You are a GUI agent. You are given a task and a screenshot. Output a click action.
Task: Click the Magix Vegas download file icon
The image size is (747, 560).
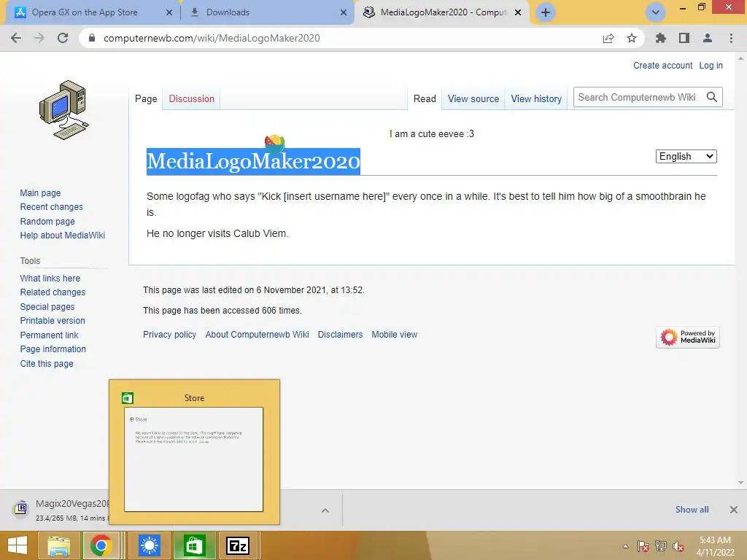(x=21, y=508)
